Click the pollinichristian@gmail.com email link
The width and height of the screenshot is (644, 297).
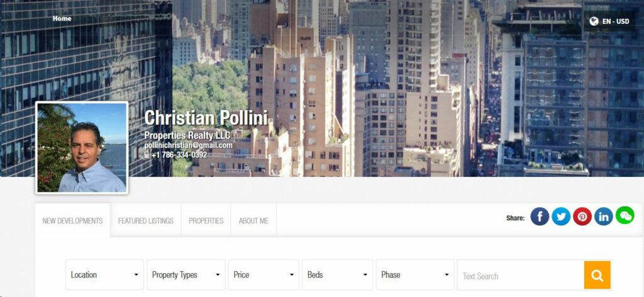189,145
